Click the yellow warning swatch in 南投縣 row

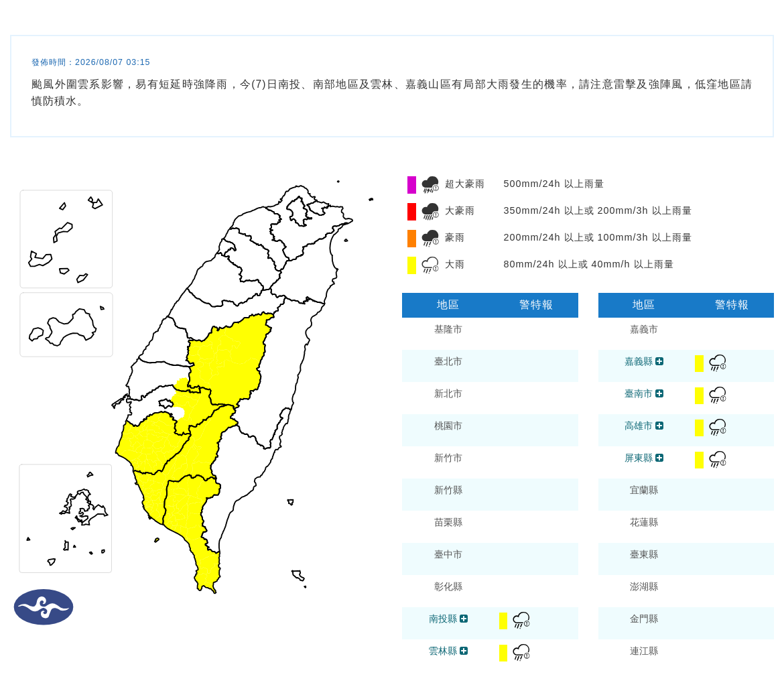(x=503, y=621)
